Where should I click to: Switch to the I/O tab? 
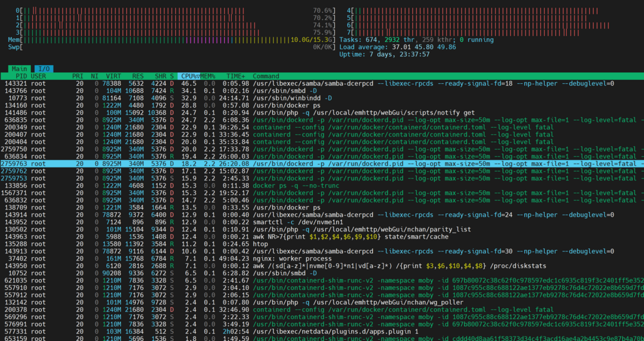(44, 69)
